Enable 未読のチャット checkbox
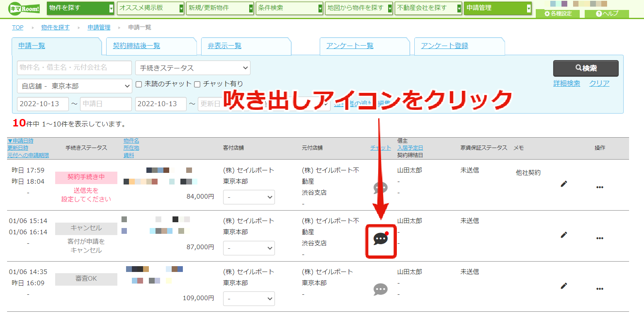Viewport: 644px width, 313px height. pyautogui.click(x=139, y=84)
